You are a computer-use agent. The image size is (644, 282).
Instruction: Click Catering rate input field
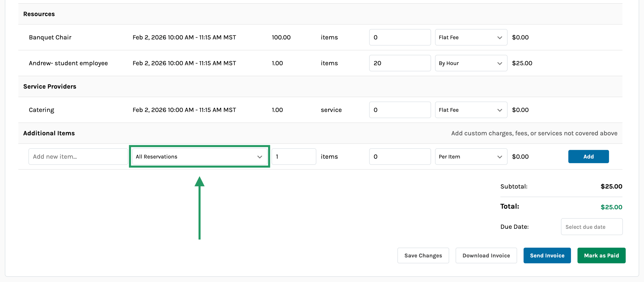(x=400, y=110)
